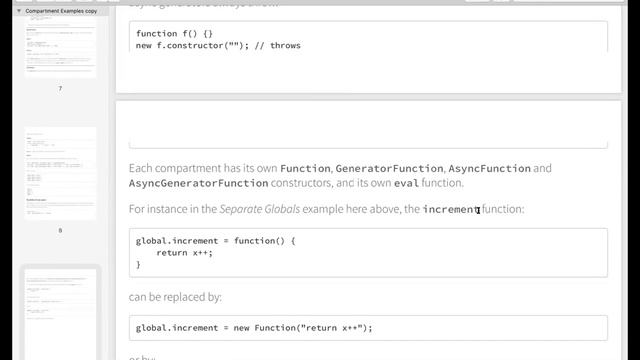Screen dimensions: 640x360
Task: Click the 'new Function("return x++")' code line
Action: click(254, 328)
